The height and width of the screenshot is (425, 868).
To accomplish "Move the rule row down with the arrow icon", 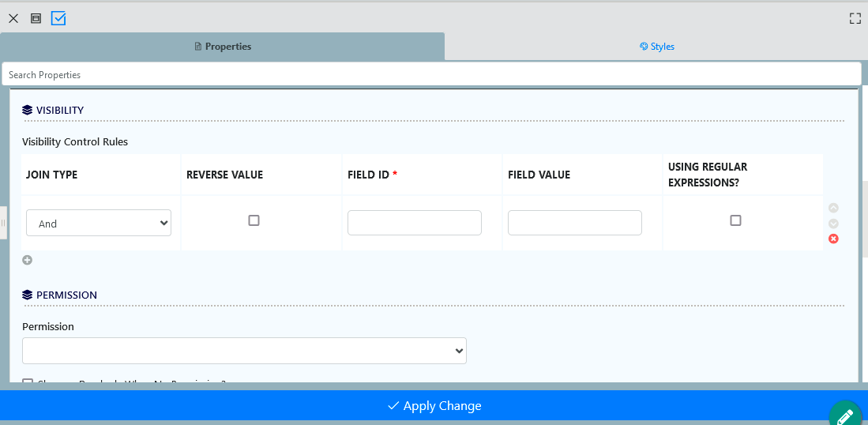I will (834, 224).
